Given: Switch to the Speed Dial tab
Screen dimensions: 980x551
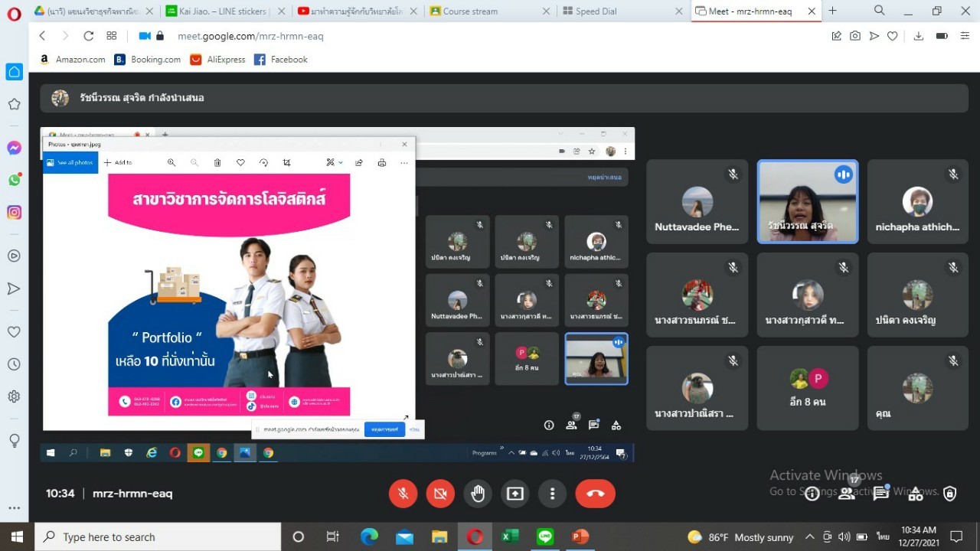Looking at the screenshot, I should click(597, 11).
